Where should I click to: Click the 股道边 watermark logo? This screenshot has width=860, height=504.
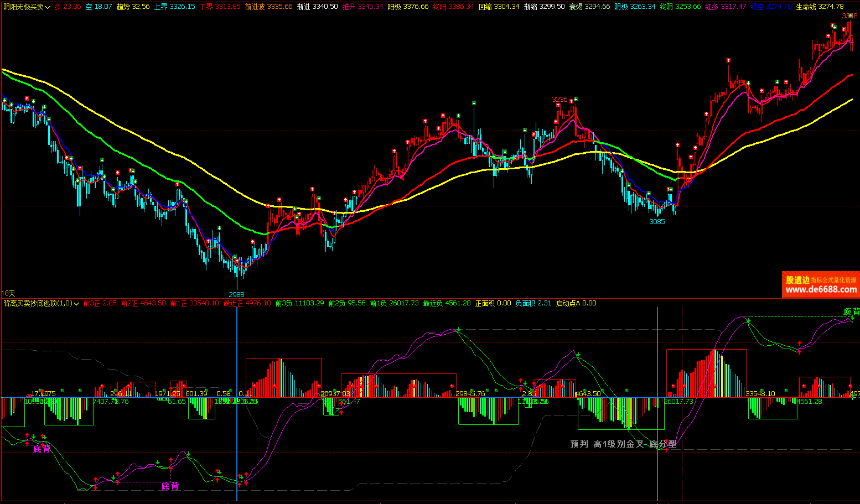pos(797,280)
